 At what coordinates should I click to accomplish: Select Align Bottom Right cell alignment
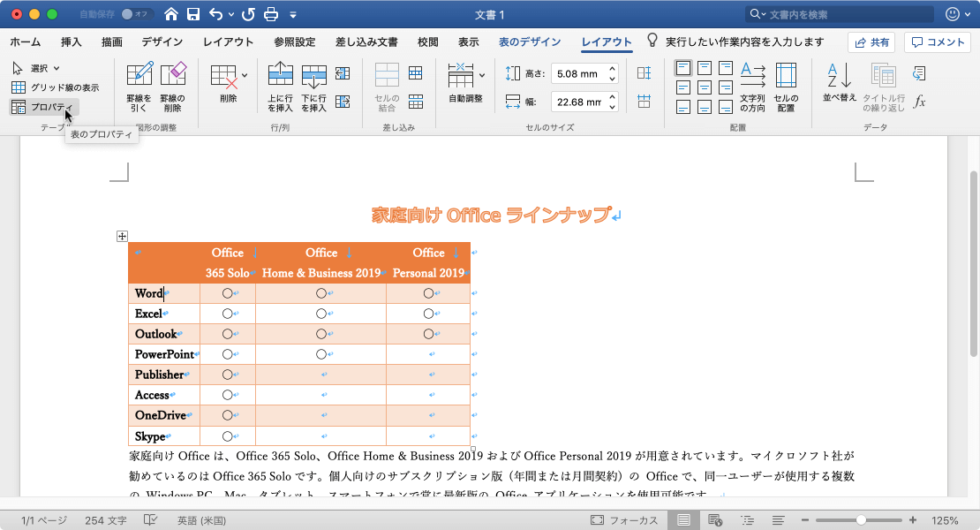coord(725,108)
